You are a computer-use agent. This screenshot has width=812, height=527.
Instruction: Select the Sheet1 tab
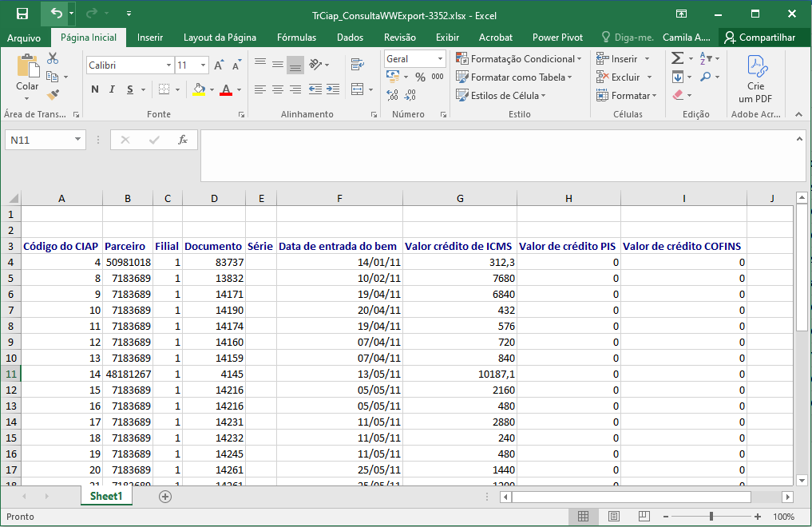pos(106,496)
